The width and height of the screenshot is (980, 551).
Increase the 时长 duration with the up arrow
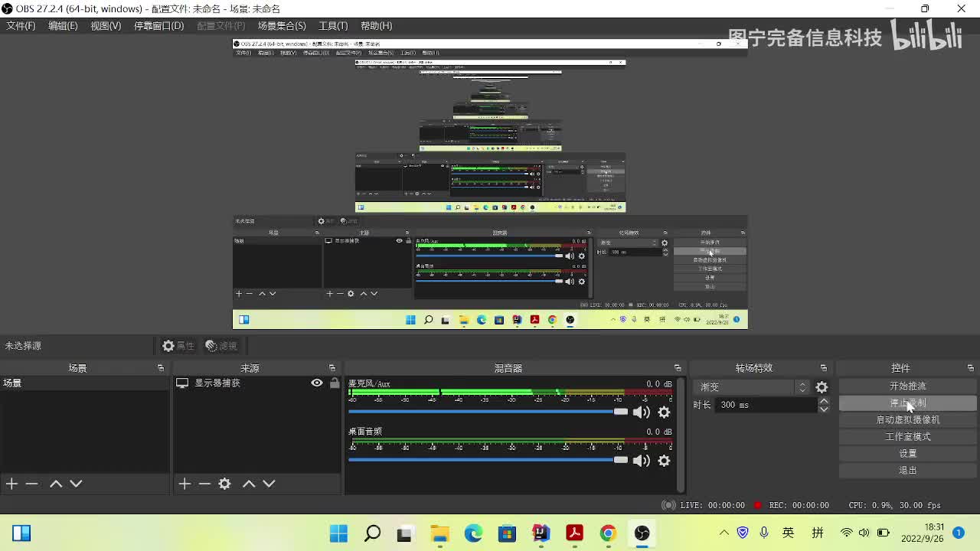click(824, 401)
